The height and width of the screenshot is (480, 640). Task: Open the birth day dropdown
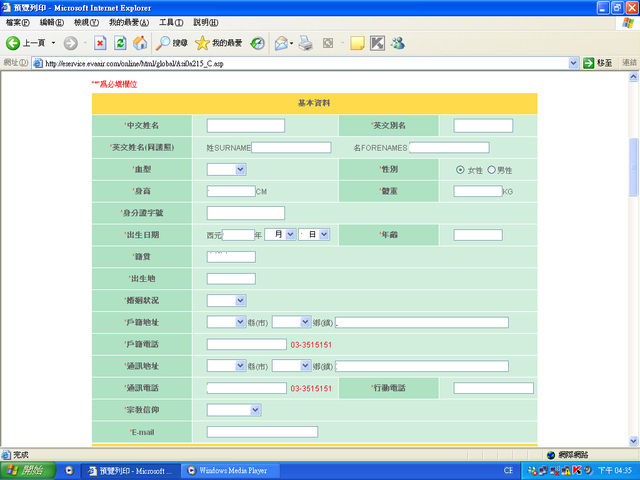tap(314, 234)
